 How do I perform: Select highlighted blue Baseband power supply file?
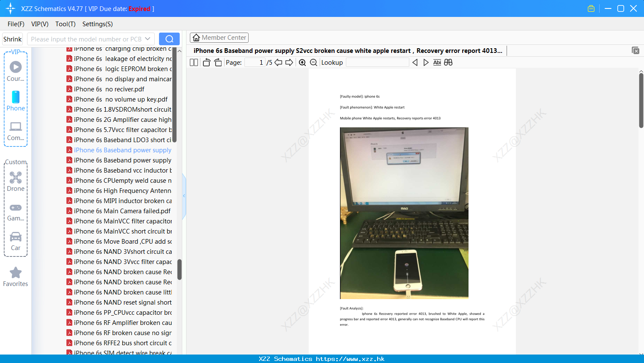(x=119, y=150)
